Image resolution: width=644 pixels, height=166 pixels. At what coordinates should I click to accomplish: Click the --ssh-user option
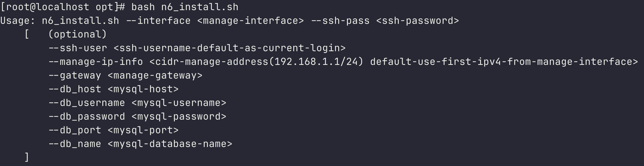pos(78,48)
